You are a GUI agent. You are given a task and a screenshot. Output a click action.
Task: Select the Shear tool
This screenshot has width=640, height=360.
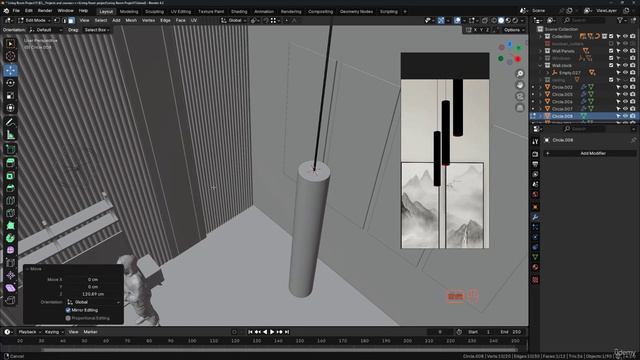(10, 288)
